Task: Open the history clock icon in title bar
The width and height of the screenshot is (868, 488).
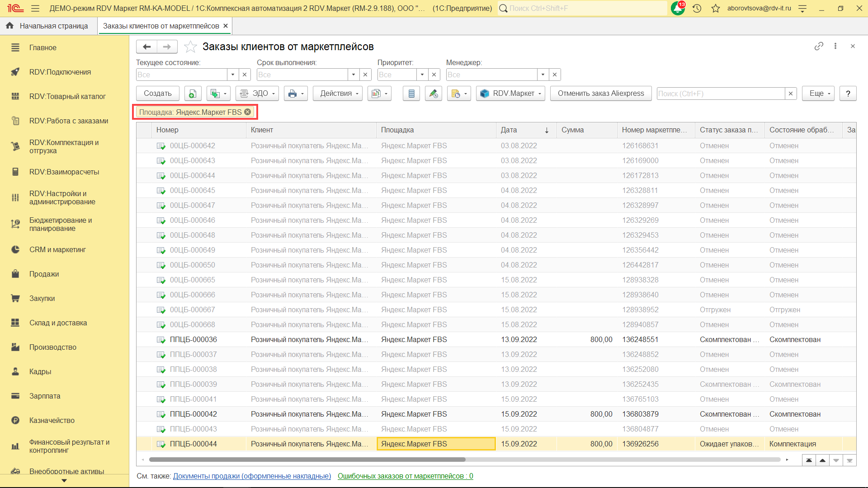Action: (697, 8)
